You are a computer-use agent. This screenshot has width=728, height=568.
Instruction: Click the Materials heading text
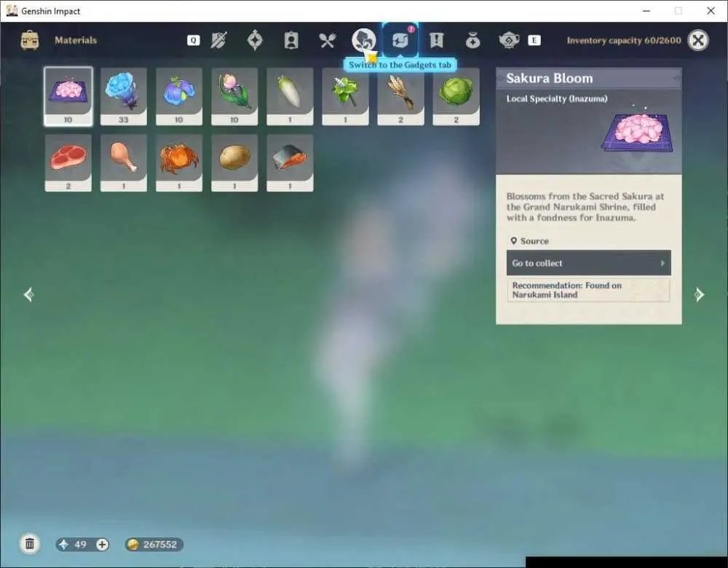[x=76, y=40]
